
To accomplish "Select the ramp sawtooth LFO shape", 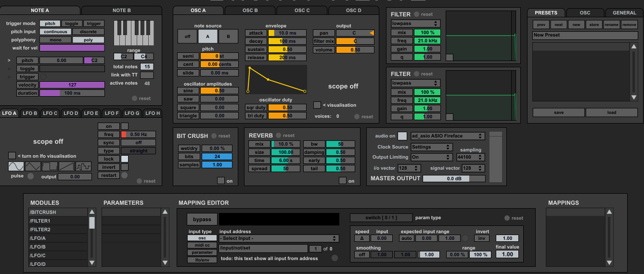I will 66,166.
